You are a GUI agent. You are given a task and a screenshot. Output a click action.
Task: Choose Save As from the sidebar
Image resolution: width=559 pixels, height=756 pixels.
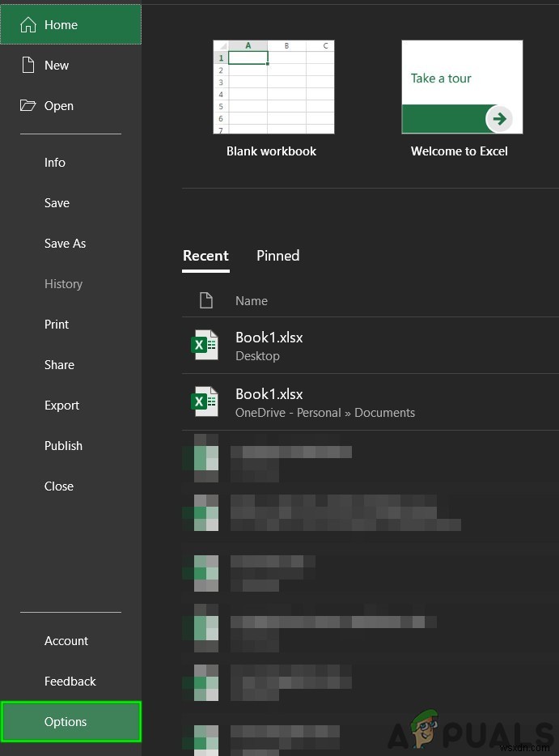(65, 244)
